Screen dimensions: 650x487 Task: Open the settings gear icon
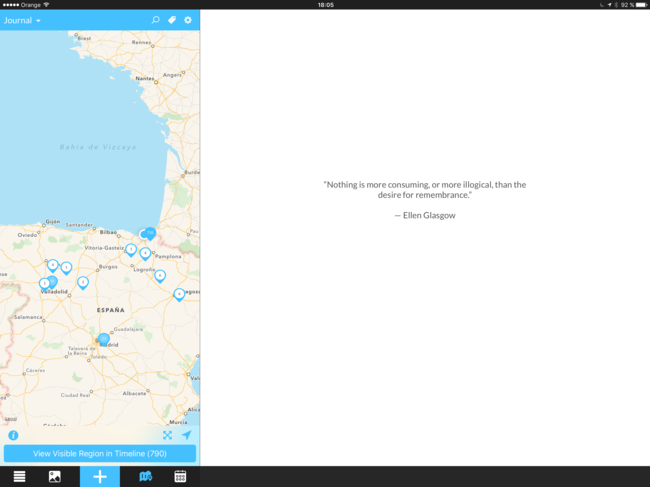click(x=188, y=20)
